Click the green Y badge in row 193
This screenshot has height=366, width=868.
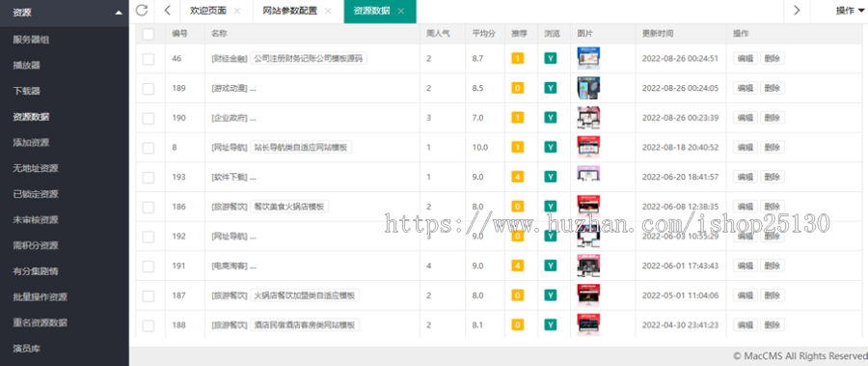tap(551, 177)
